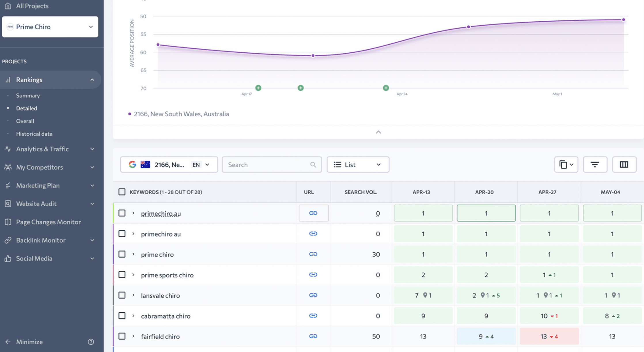Open Historical data page

34,134
